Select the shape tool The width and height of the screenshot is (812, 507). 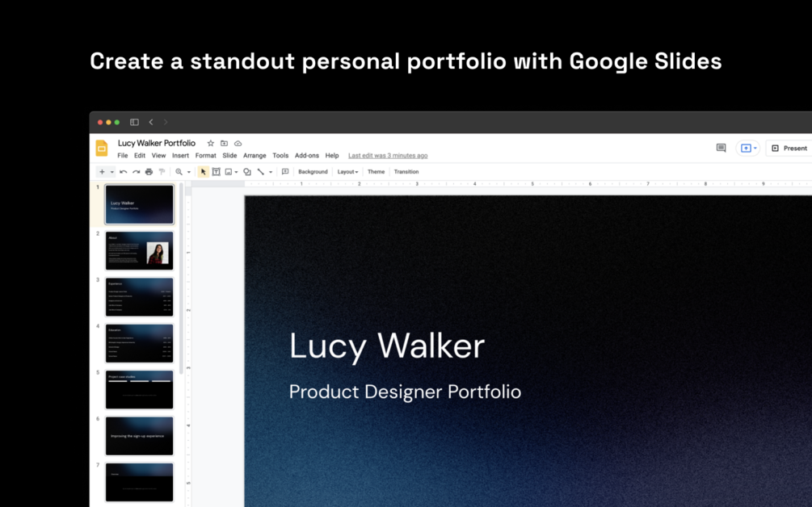[247, 172]
